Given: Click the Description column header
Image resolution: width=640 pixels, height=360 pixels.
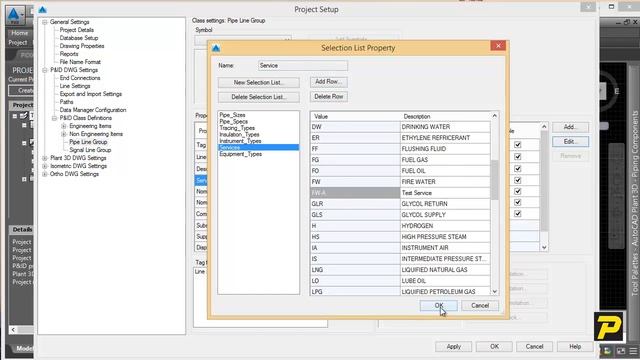Looking at the screenshot, I should point(445,116).
